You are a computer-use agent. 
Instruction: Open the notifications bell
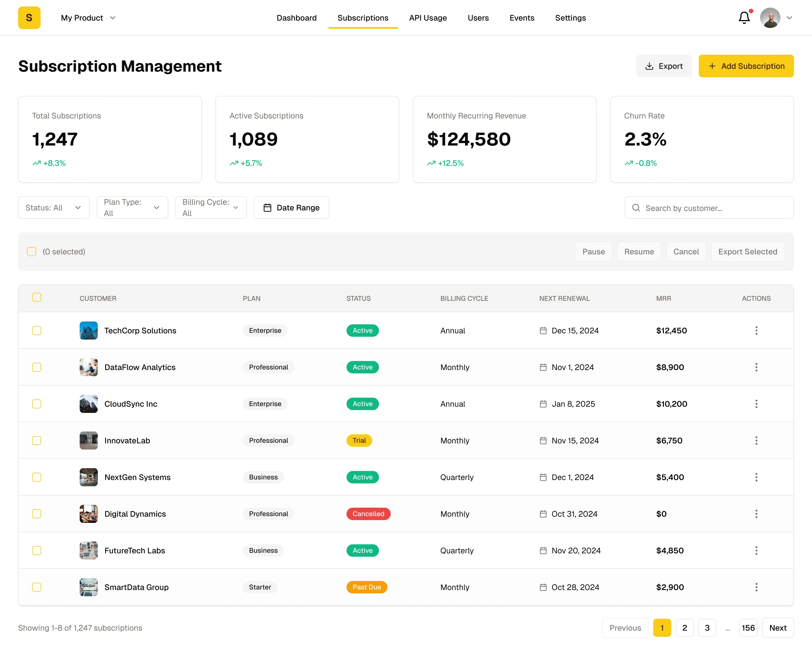[744, 18]
